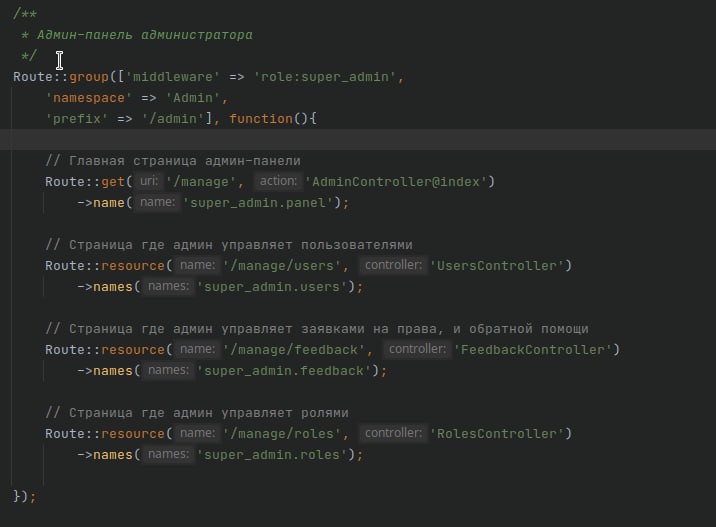Click the 'middleware' key string
The height and width of the screenshot is (527, 716).
point(173,77)
